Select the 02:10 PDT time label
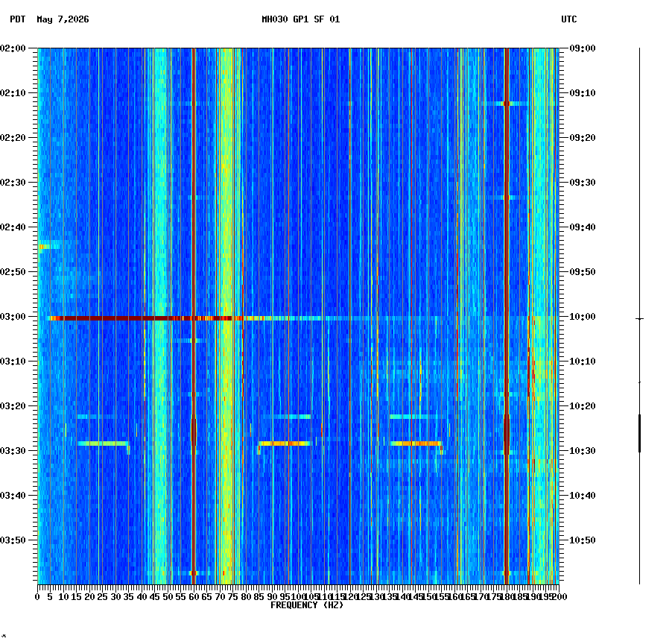Viewport: 672px width, 644px height. click(13, 93)
